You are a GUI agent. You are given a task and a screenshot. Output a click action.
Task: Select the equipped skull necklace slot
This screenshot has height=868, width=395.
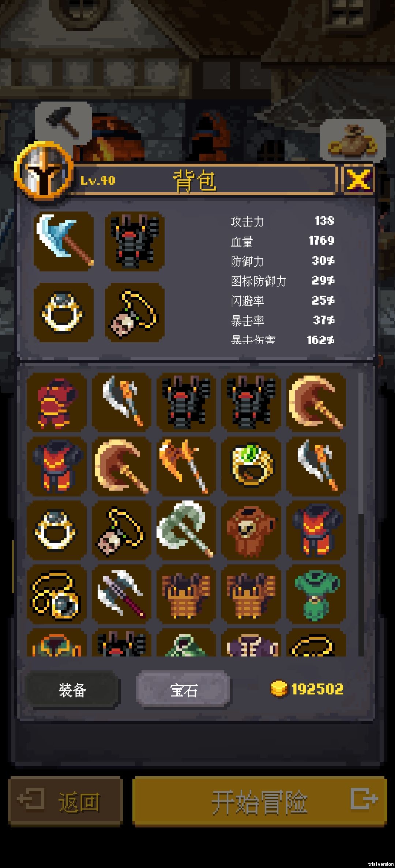pos(135,313)
